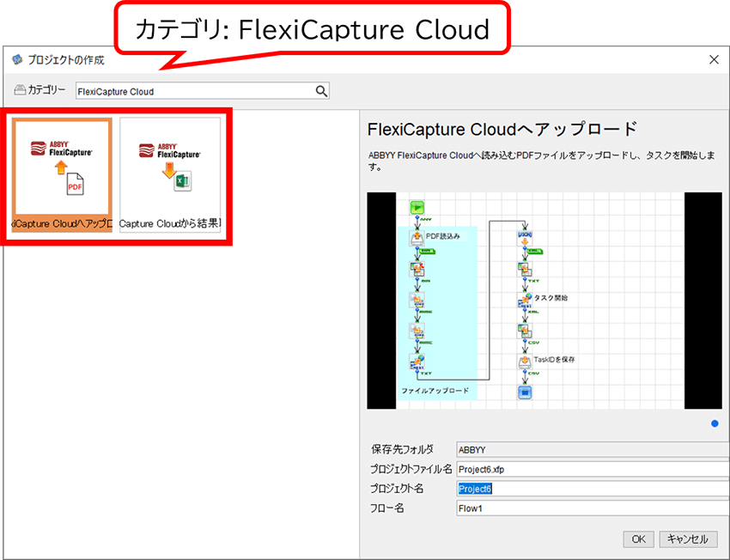Select the FlexiCapture Cloud results download template

pos(170,175)
